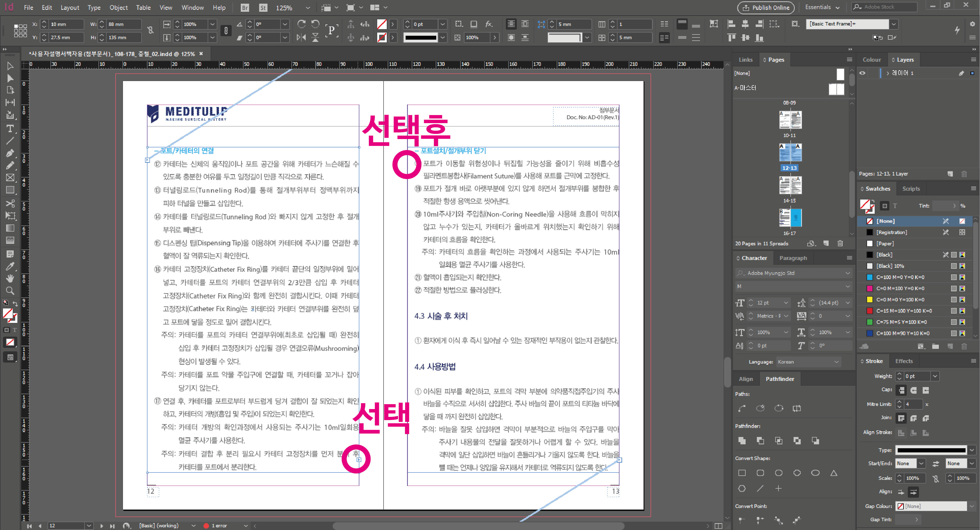The height and width of the screenshot is (530, 980).
Task: Click the Pages panel create new page icon
Action: [x=825, y=243]
